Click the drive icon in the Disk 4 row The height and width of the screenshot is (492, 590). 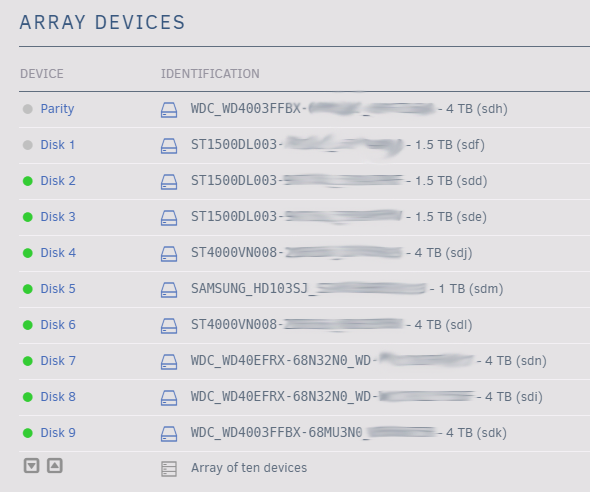coord(169,254)
